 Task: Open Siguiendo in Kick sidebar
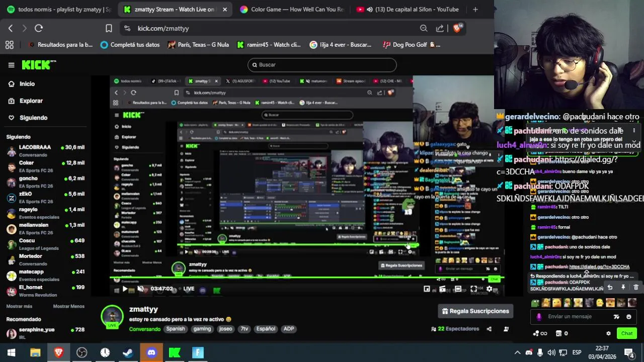point(33,118)
